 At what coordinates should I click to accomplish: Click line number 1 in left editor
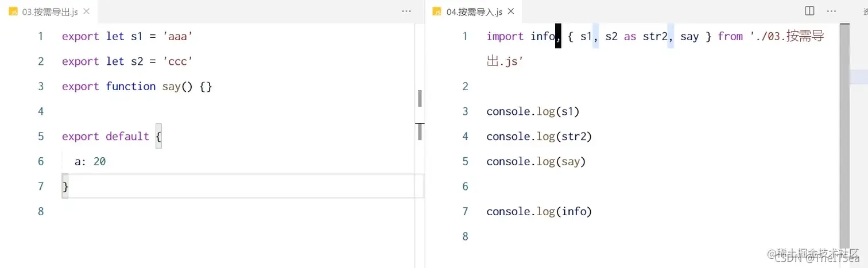click(40, 36)
